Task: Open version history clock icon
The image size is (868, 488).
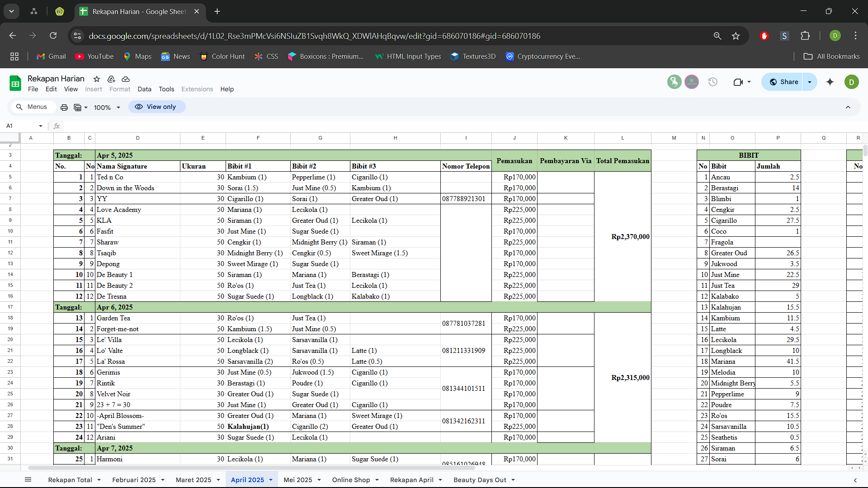Action: pyautogui.click(x=713, y=82)
